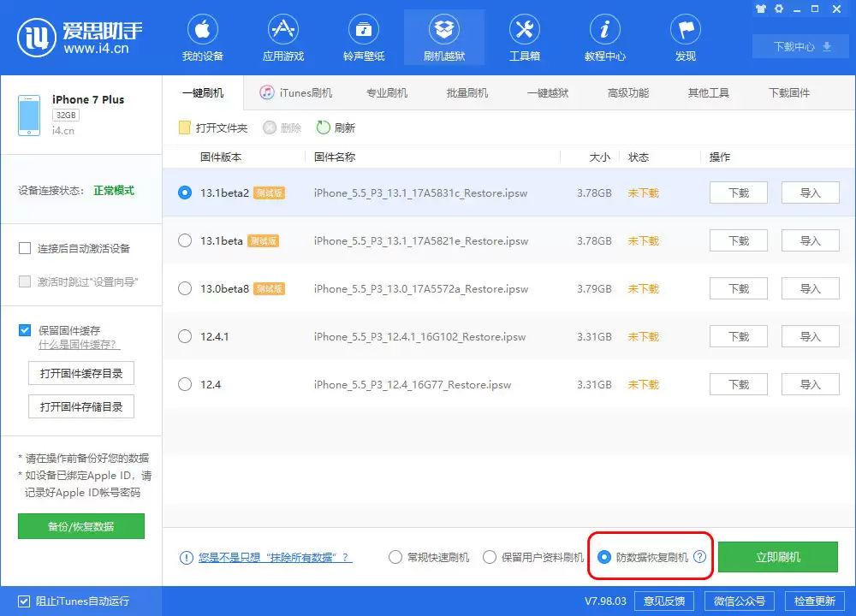The width and height of the screenshot is (856, 616).
Task: Click 备份/恢复数据 button
Action: point(81,526)
